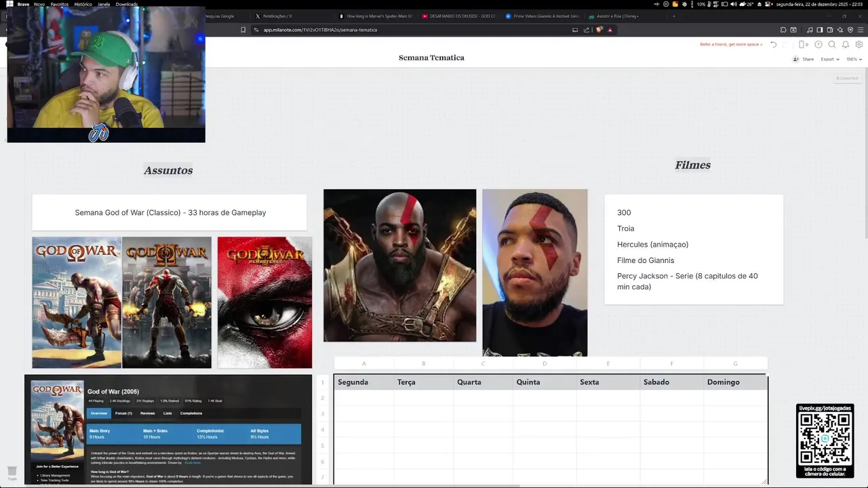Open Milanote settings gear

859,45
